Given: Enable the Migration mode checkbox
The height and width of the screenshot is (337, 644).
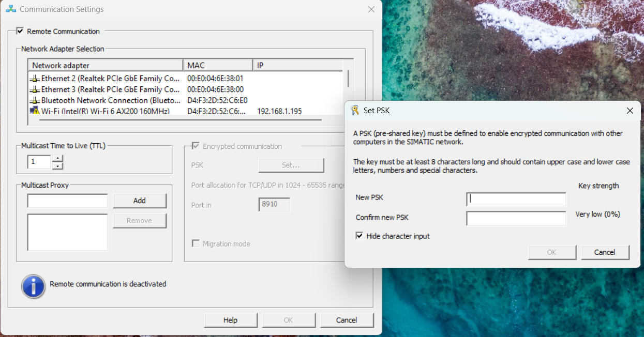Looking at the screenshot, I should (x=196, y=244).
